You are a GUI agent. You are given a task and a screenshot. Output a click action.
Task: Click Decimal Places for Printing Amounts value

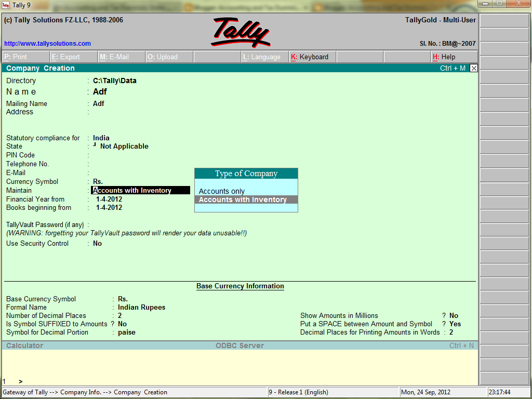click(x=451, y=332)
